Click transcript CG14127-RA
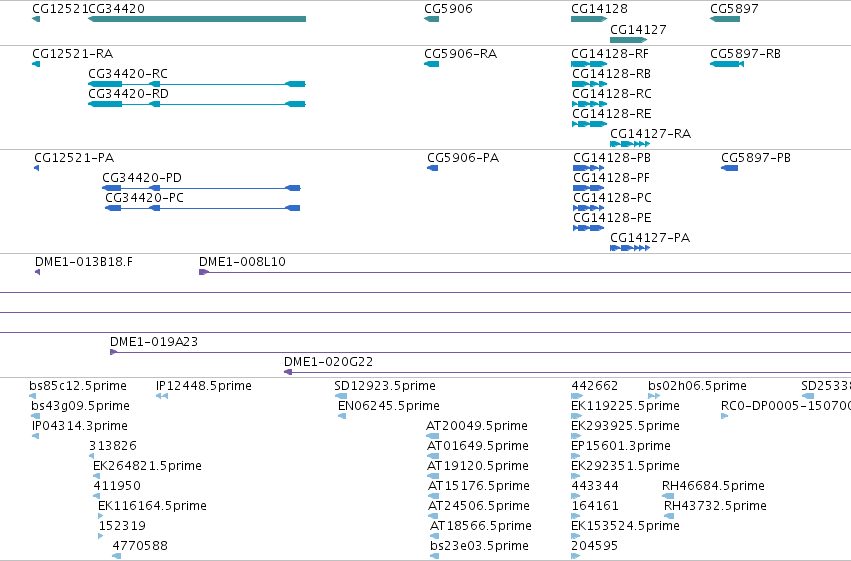The height and width of the screenshot is (561, 851). tap(630, 144)
